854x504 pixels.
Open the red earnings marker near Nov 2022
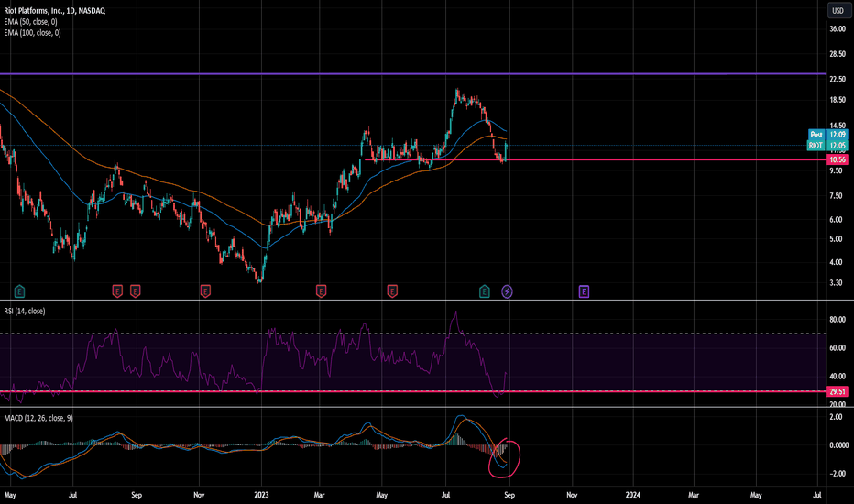(x=205, y=291)
